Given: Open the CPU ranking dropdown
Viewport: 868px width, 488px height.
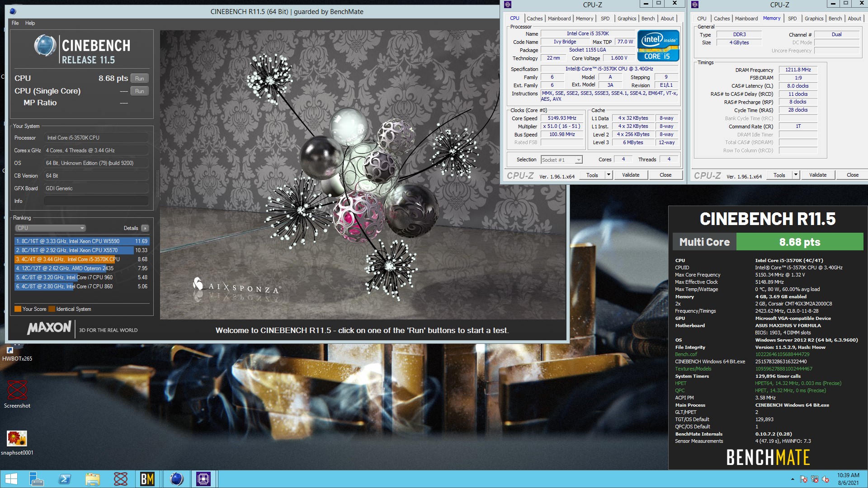Looking at the screenshot, I should tap(50, 228).
